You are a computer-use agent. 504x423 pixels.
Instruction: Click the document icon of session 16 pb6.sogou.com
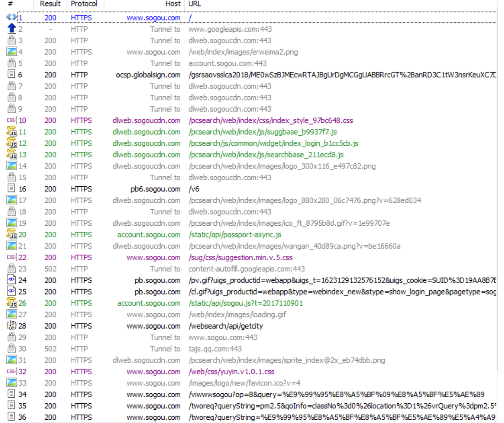(11, 189)
